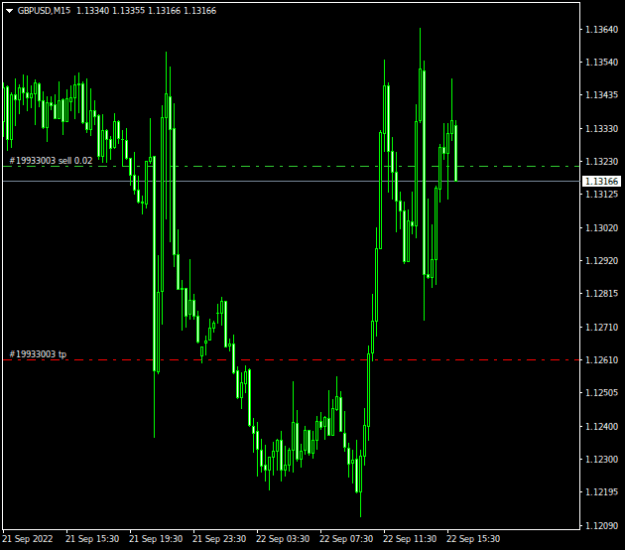
Task: Click the 21 Sep 15:30 time label
Action: 92,539
